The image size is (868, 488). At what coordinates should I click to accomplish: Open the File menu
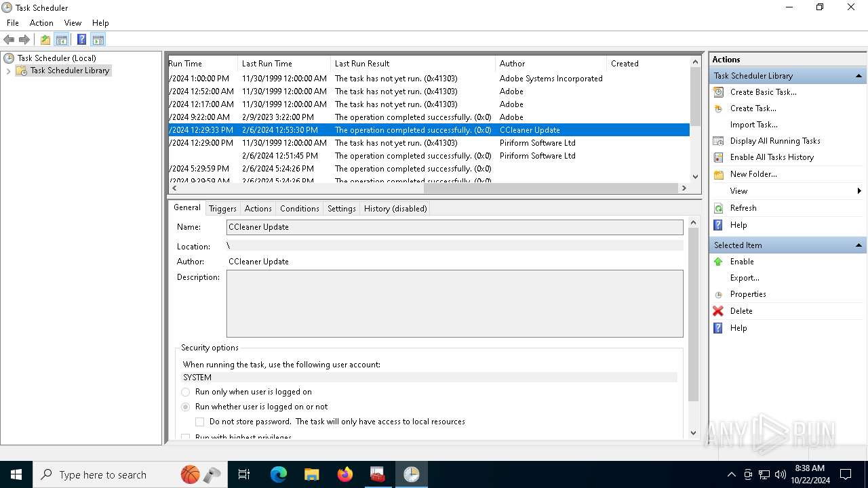tap(12, 23)
